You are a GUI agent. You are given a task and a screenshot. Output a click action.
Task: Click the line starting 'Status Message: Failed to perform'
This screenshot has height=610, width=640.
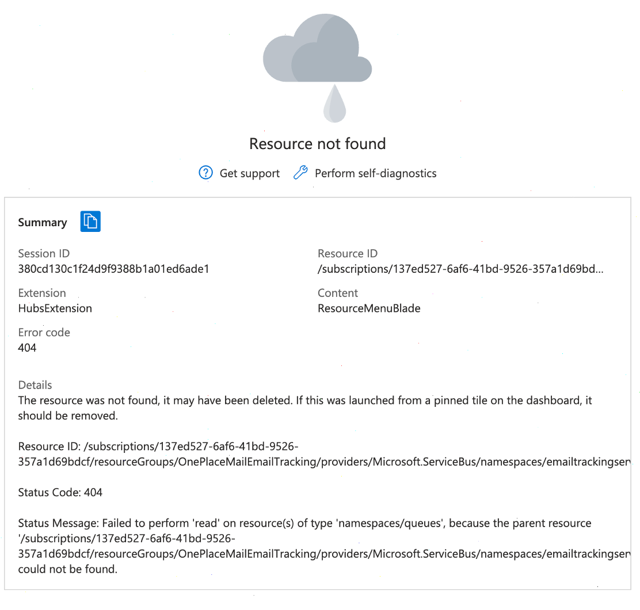coord(304,523)
